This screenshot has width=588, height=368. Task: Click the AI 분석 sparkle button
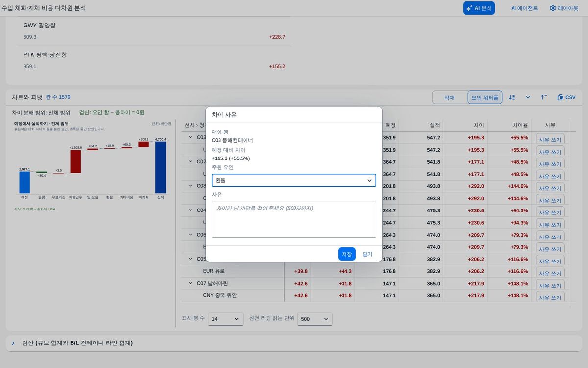479,8
